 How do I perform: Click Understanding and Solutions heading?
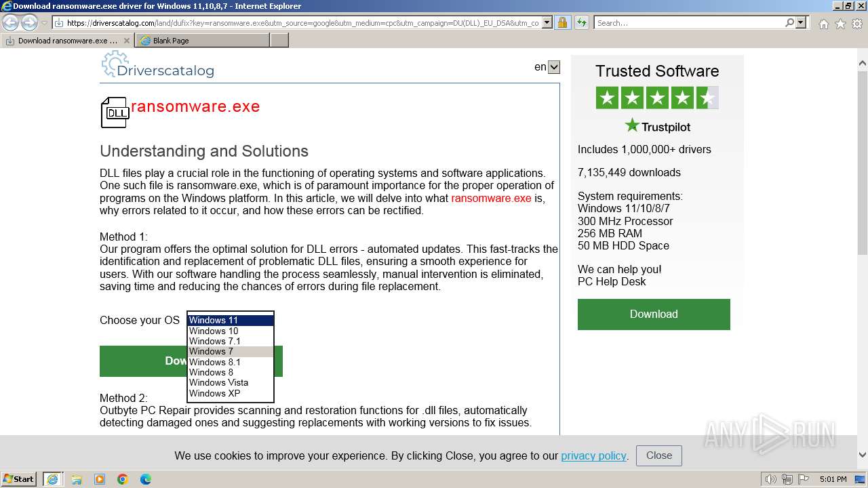tap(204, 151)
